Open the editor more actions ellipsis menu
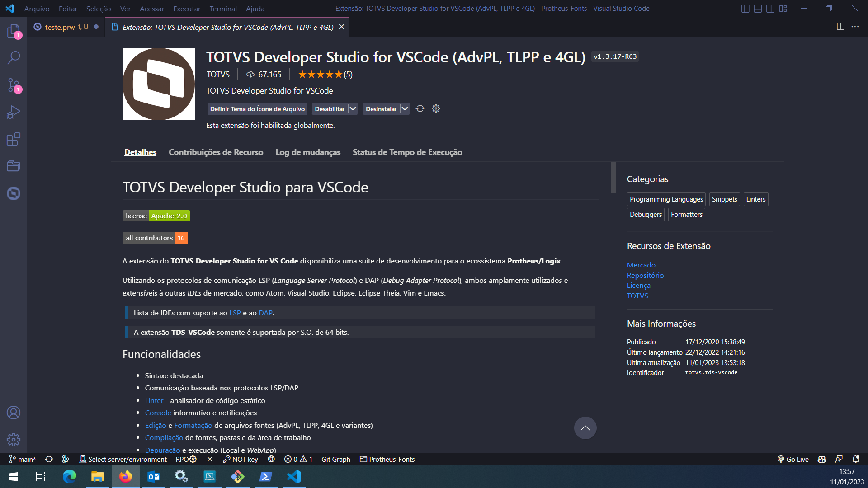This screenshot has height=488, width=868. coord(855,27)
